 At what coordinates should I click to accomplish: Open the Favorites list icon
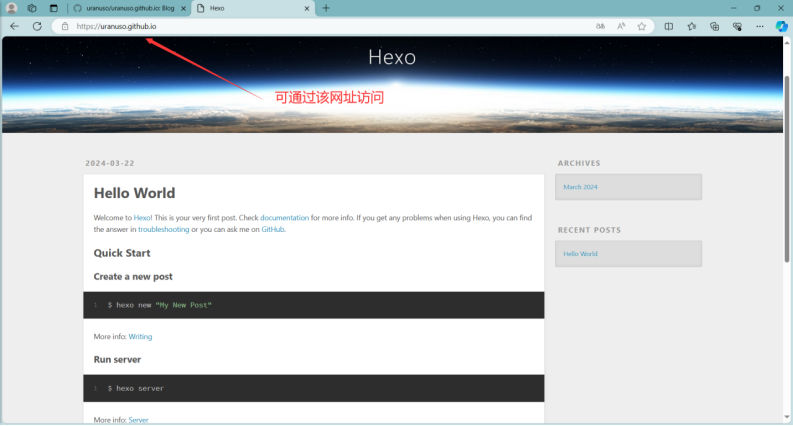tap(692, 26)
